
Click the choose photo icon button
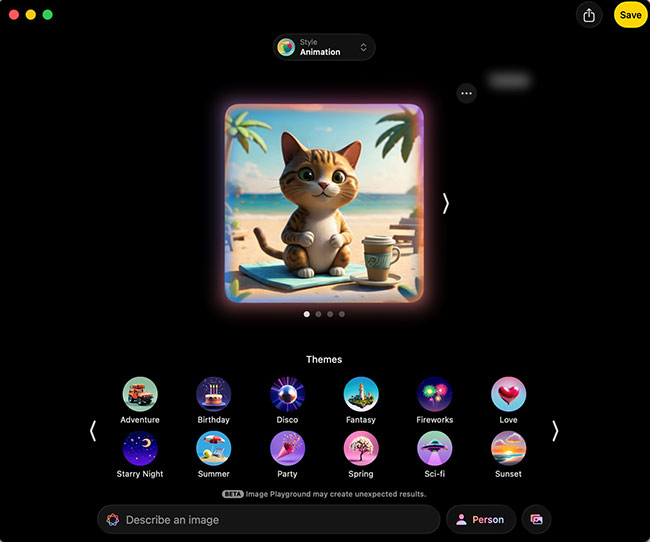[x=536, y=519]
